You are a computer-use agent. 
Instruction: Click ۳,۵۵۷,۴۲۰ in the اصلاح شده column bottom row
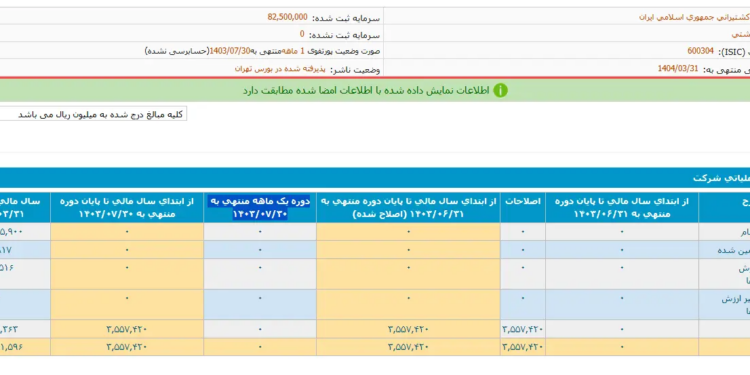click(408, 347)
